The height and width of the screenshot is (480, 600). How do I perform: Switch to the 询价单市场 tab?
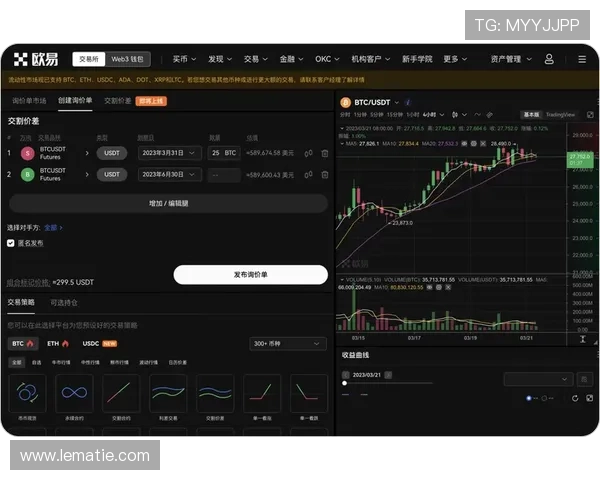point(29,101)
